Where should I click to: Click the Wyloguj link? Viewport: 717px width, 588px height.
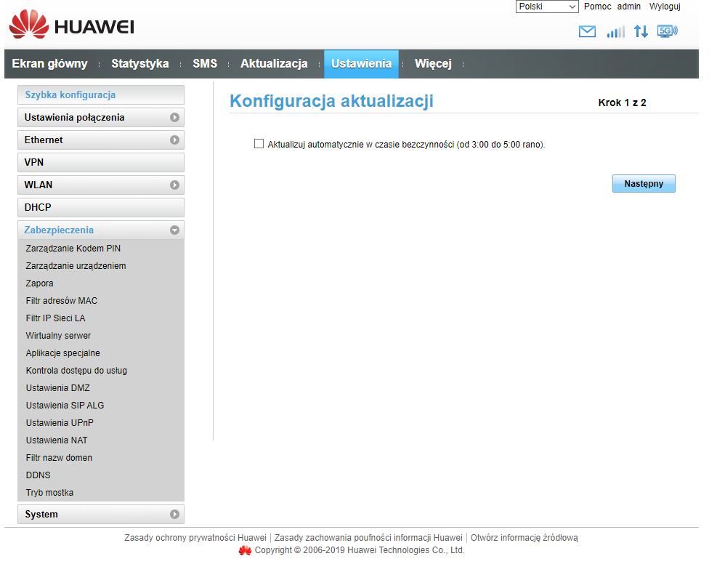(664, 7)
